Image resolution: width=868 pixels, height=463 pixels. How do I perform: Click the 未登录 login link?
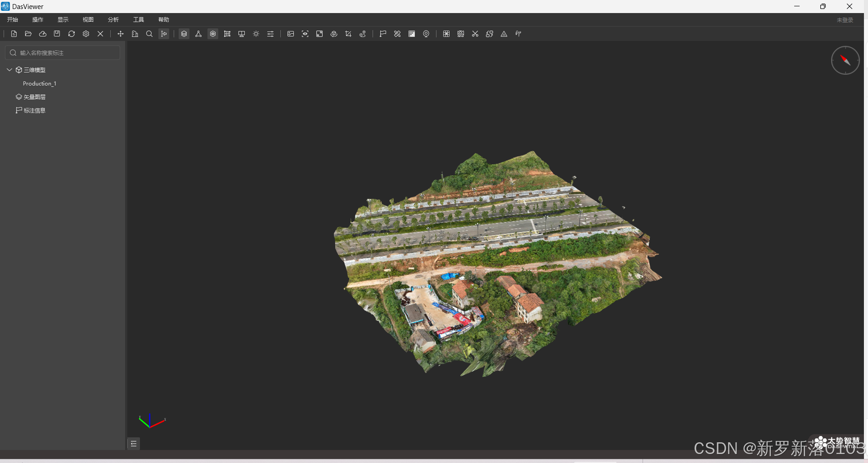coord(845,19)
